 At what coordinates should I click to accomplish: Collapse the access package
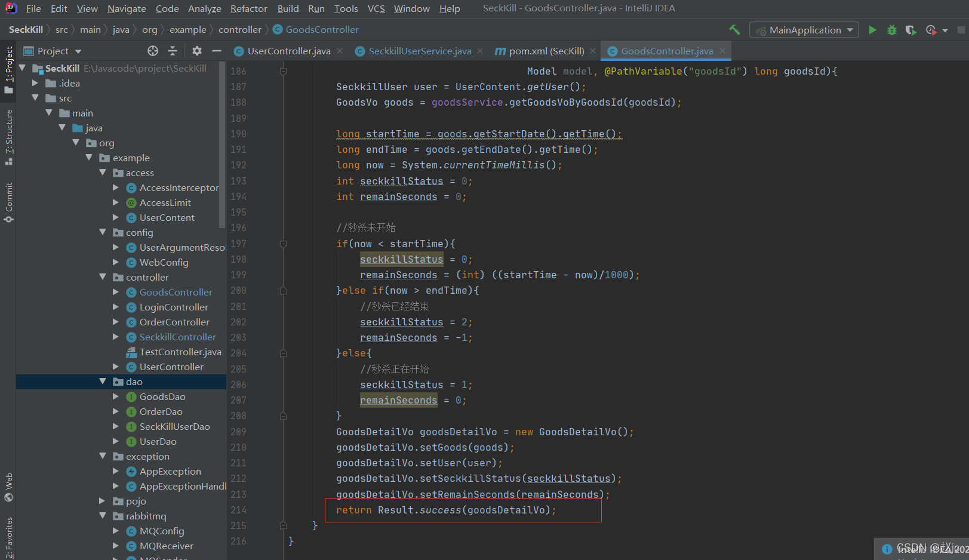pyautogui.click(x=103, y=173)
